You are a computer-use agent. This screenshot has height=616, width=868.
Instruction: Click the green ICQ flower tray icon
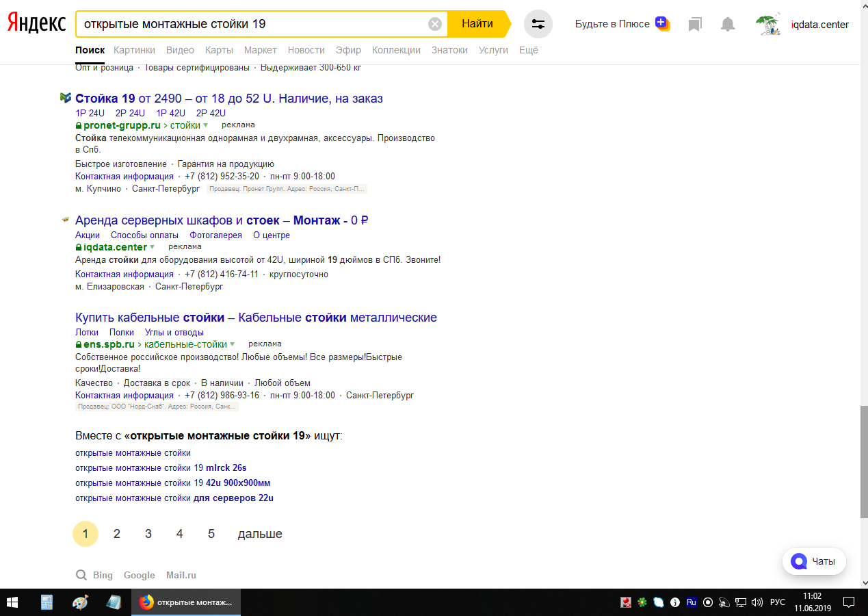coord(642,602)
